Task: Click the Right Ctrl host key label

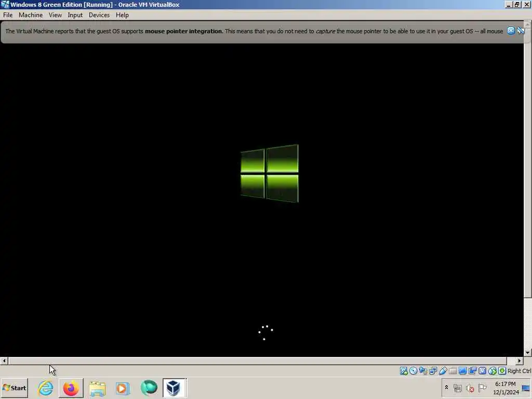Action: pyautogui.click(x=519, y=371)
